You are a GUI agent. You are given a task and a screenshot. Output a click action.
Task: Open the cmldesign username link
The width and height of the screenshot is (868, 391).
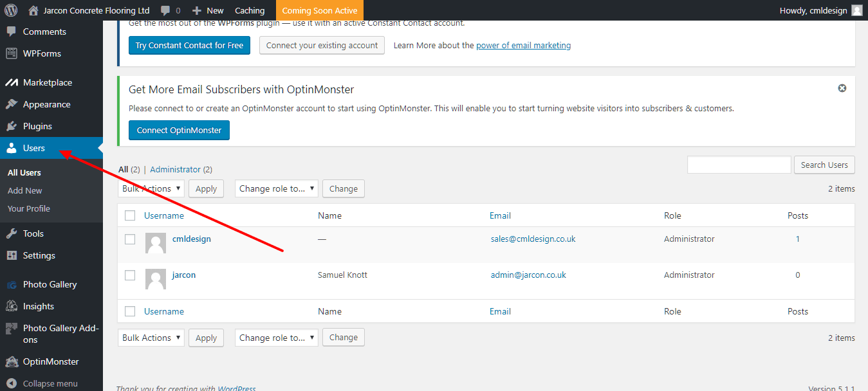click(x=192, y=239)
